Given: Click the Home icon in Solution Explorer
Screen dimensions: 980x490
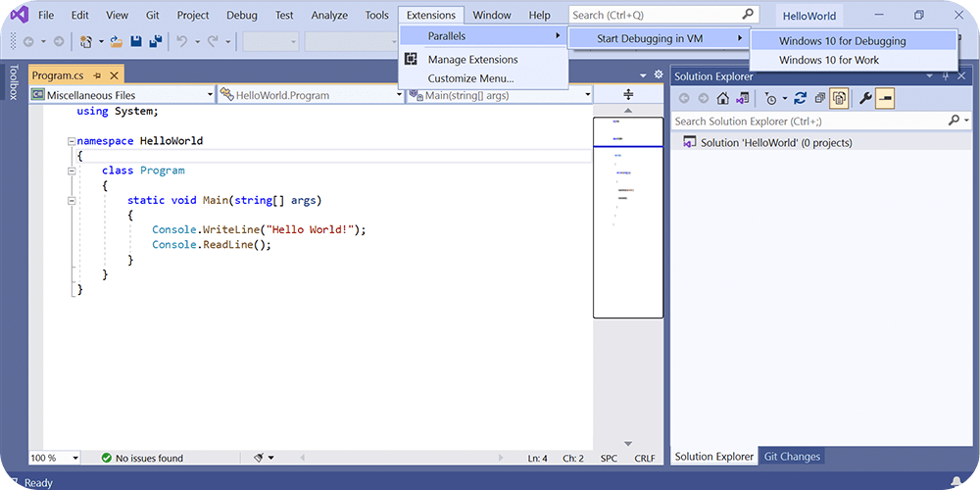Looking at the screenshot, I should pos(723,98).
